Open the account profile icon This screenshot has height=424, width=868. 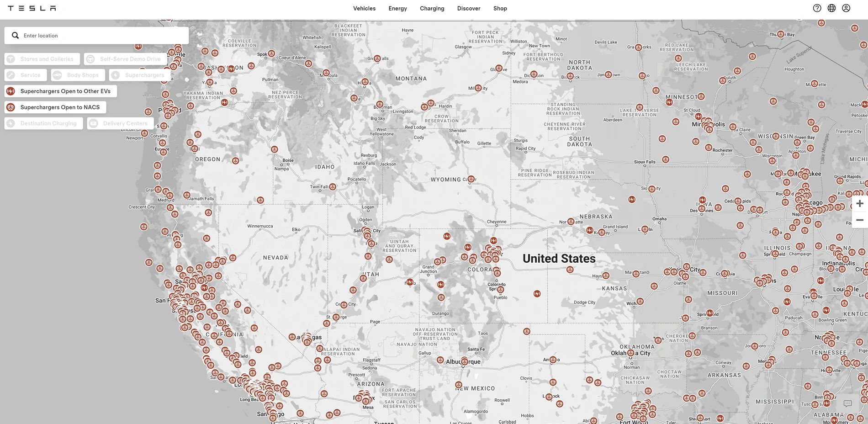846,8
